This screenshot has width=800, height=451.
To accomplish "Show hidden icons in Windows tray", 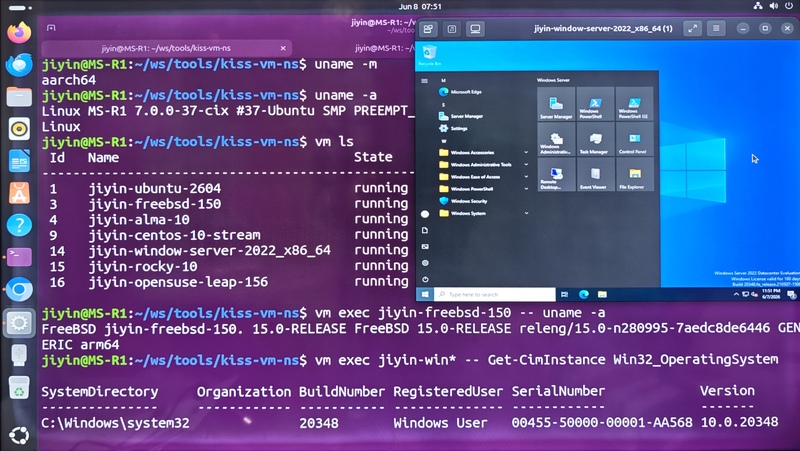I will (x=736, y=294).
